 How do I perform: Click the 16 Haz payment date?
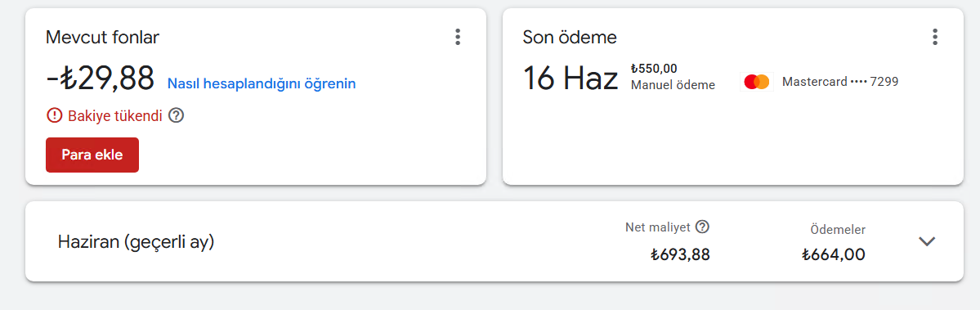coord(571,79)
